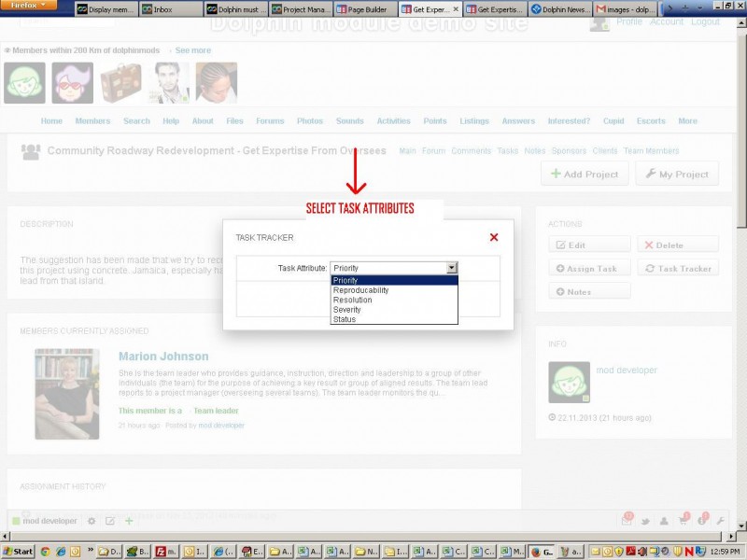Click the wrench icon in the bottom bar
747x560 pixels.
pos(720,522)
